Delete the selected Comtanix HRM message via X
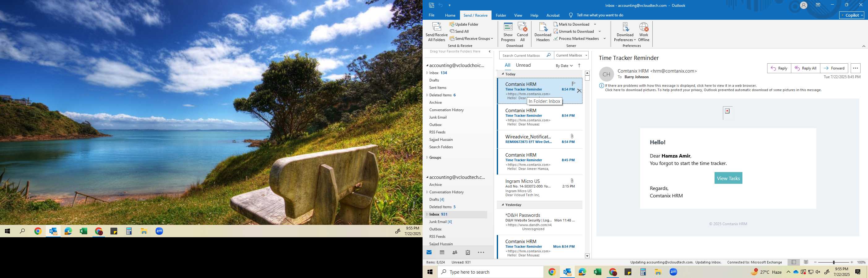Image resolution: width=868 pixels, height=278 pixels. click(579, 91)
